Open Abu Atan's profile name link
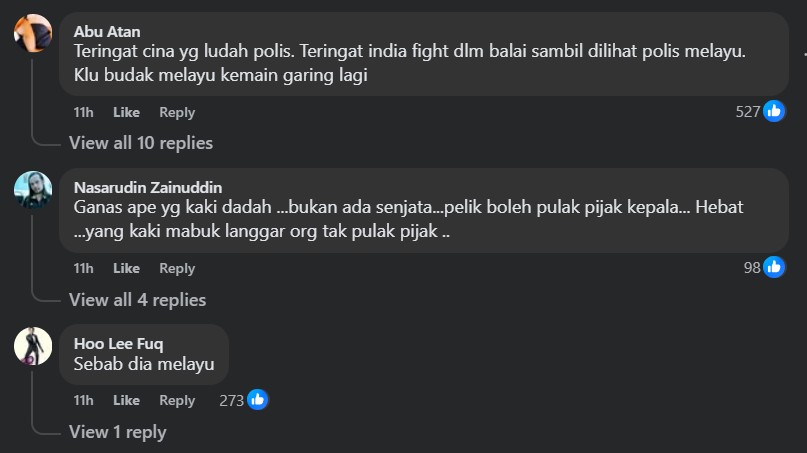 (x=107, y=31)
